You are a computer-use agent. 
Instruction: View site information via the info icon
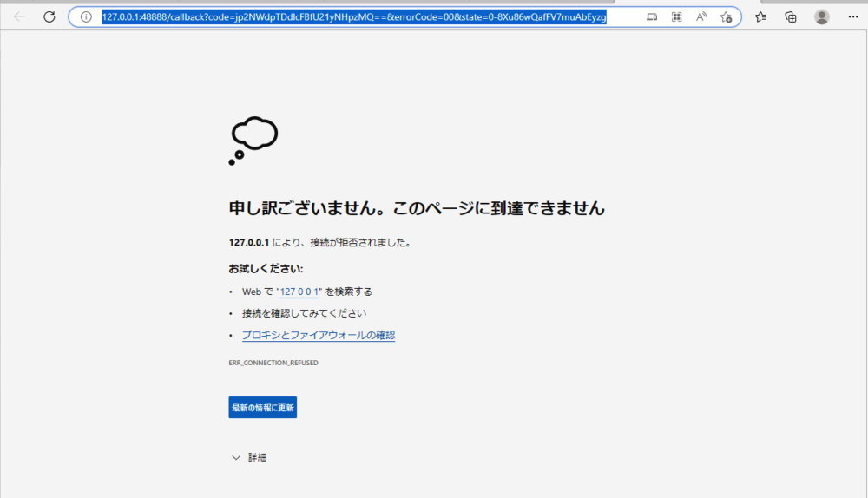click(86, 16)
